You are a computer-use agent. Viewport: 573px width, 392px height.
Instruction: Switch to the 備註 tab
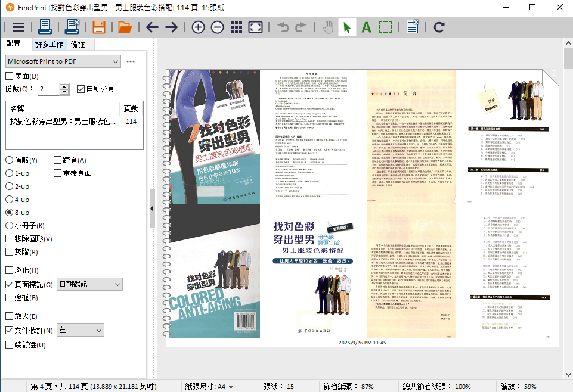click(x=78, y=45)
